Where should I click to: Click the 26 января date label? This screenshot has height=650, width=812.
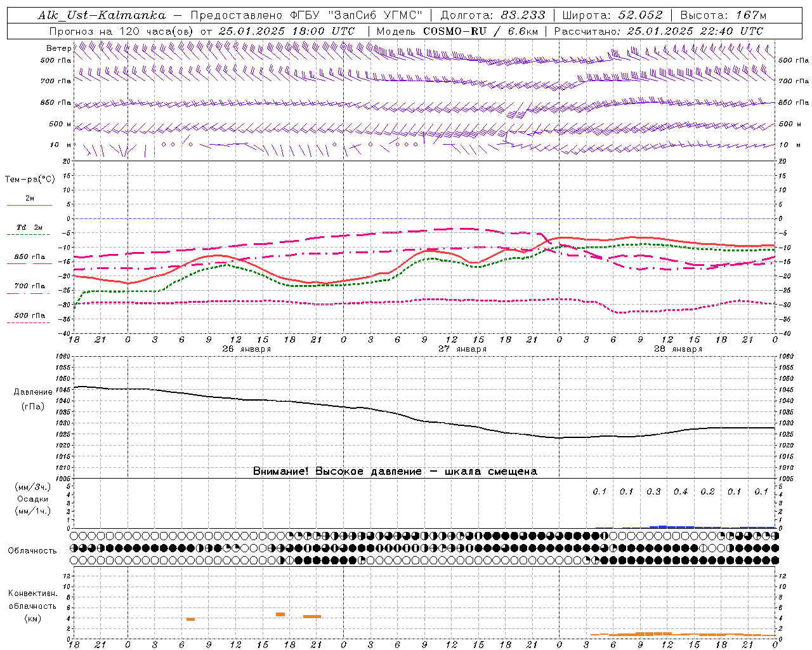coord(247,349)
